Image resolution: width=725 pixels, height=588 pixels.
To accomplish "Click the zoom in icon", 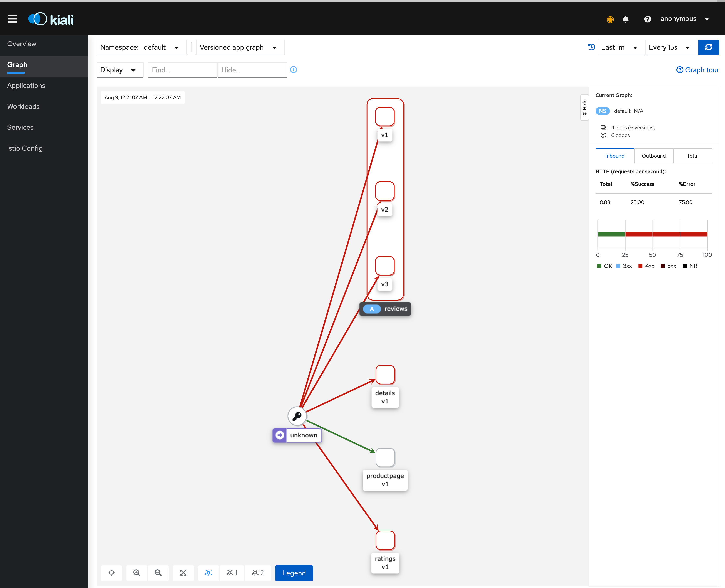I will tap(137, 573).
